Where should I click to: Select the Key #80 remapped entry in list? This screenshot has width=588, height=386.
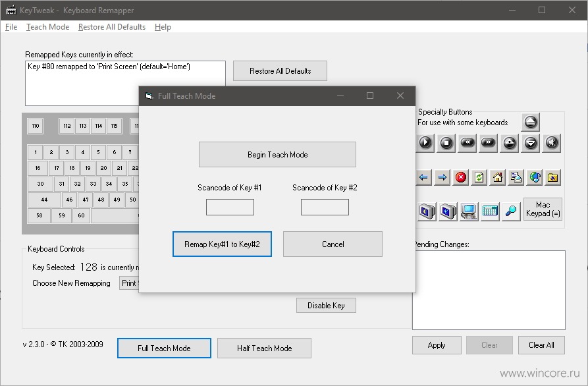click(109, 67)
